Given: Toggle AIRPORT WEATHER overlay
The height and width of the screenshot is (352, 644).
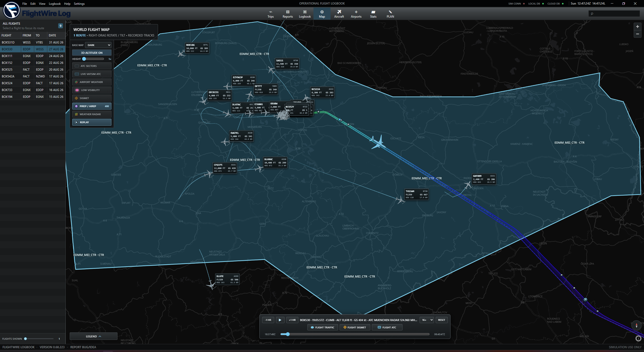Looking at the screenshot, I should 92,82.
